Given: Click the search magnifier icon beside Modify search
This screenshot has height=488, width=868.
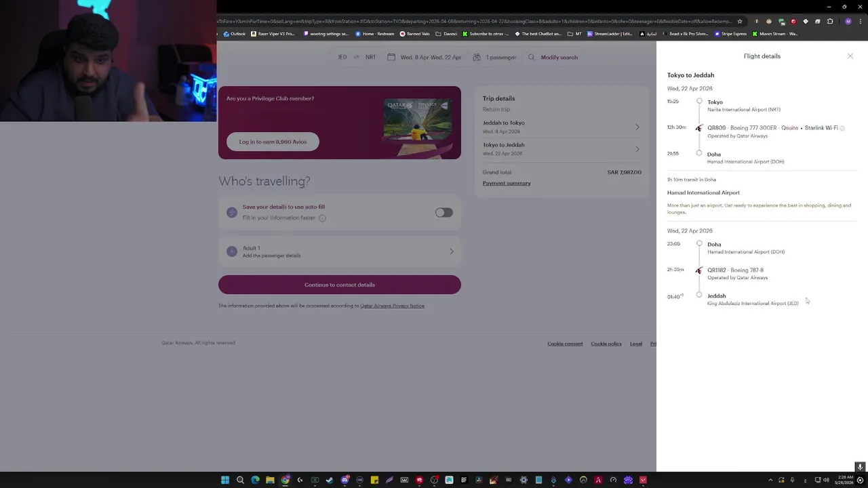Looking at the screenshot, I should pos(531,58).
